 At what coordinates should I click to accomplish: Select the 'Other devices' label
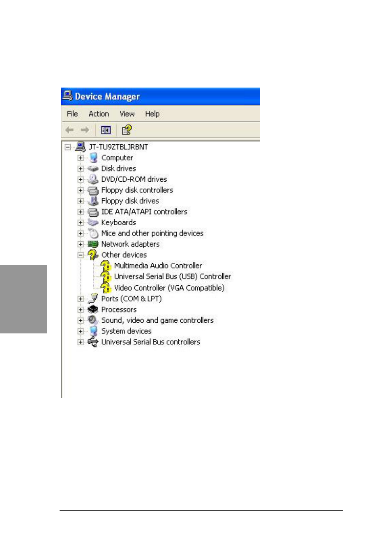(124, 255)
